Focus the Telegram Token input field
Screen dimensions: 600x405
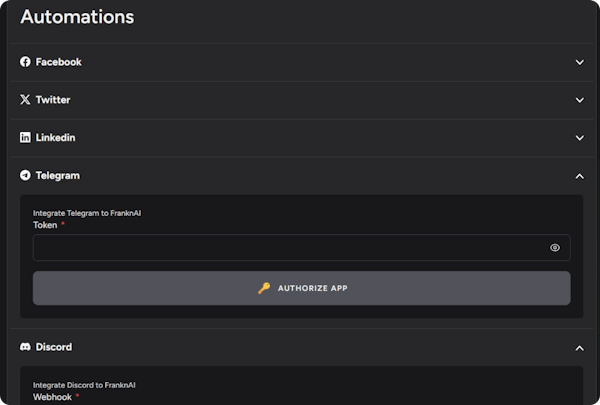pyautogui.click(x=288, y=248)
